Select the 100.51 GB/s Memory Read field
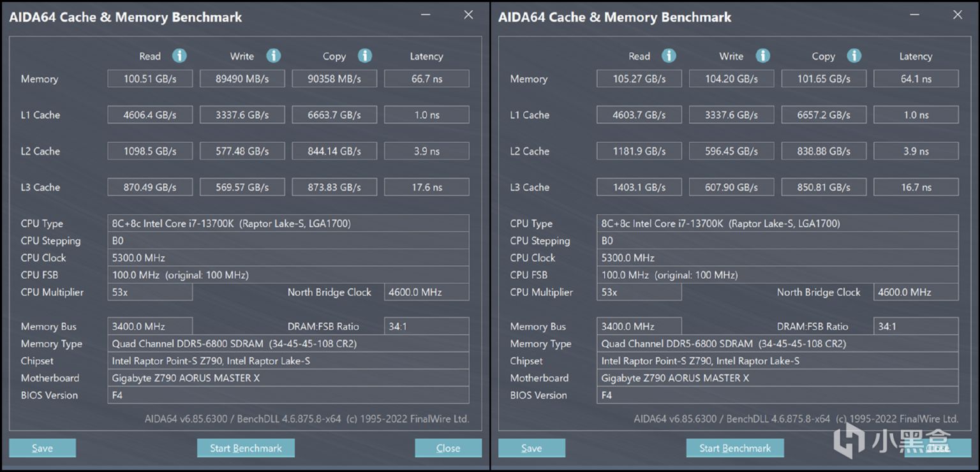The image size is (980, 472). (x=150, y=79)
